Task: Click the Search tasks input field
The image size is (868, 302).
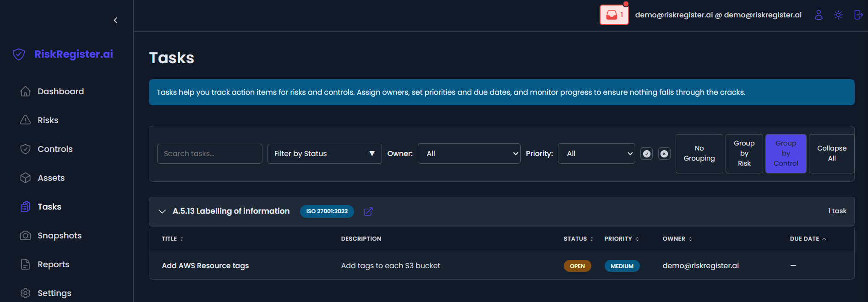Action: click(209, 154)
